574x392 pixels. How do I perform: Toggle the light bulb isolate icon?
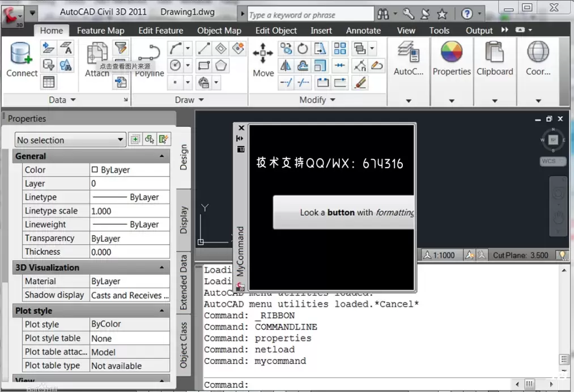click(562, 255)
